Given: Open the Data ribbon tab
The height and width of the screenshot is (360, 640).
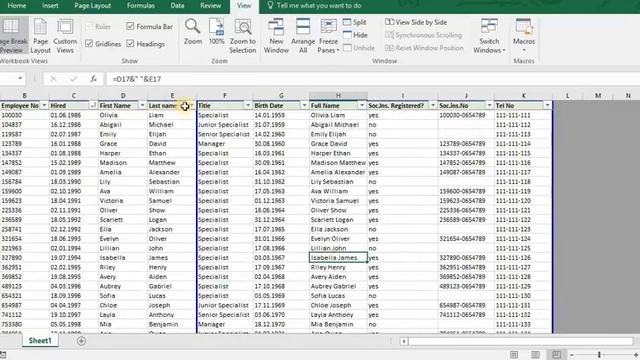Looking at the screenshot, I should click(177, 6).
